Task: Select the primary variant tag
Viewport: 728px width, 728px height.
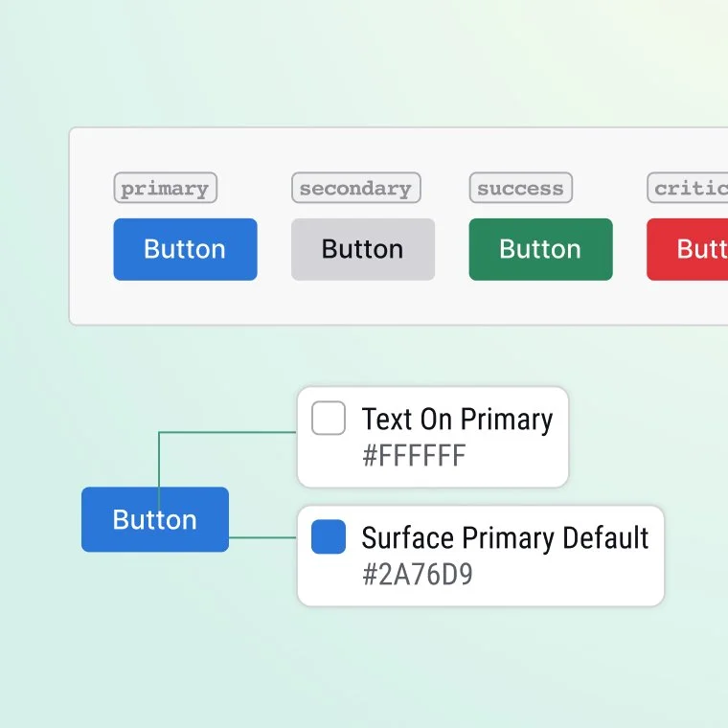Action: click(x=166, y=188)
